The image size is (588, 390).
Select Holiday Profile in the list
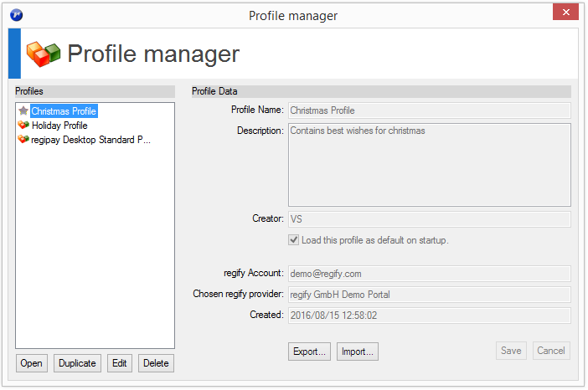(59, 126)
